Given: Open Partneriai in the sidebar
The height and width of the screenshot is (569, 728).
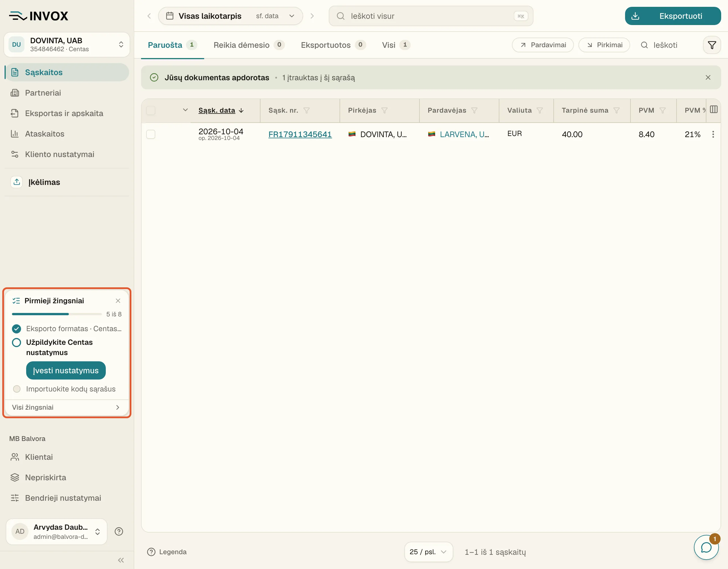Looking at the screenshot, I should pos(67,93).
